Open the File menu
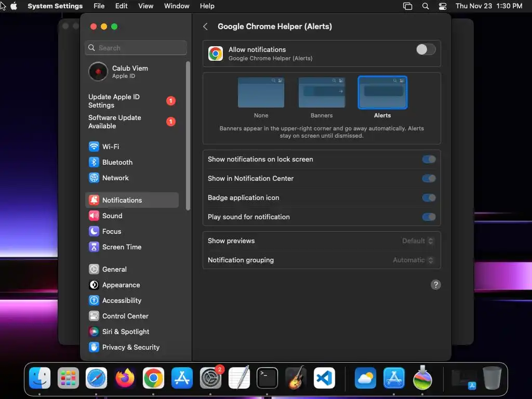Screen dimensions: 532x399 click(99, 6)
